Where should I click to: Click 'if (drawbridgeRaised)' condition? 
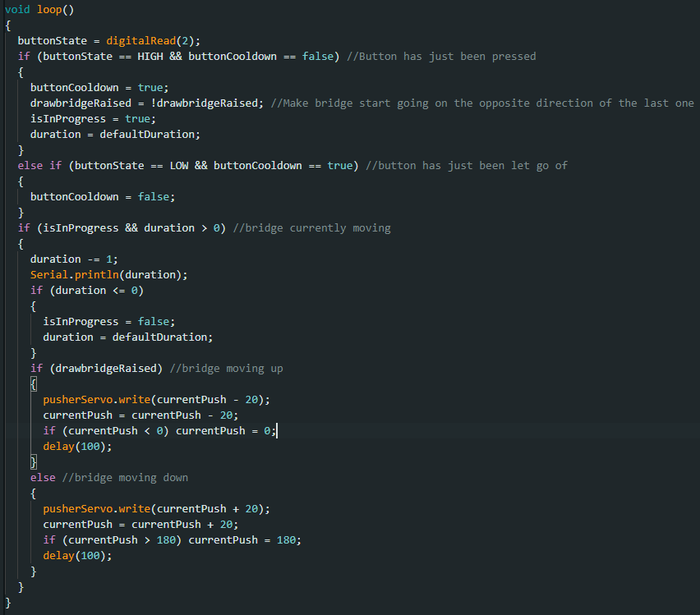coord(96,368)
